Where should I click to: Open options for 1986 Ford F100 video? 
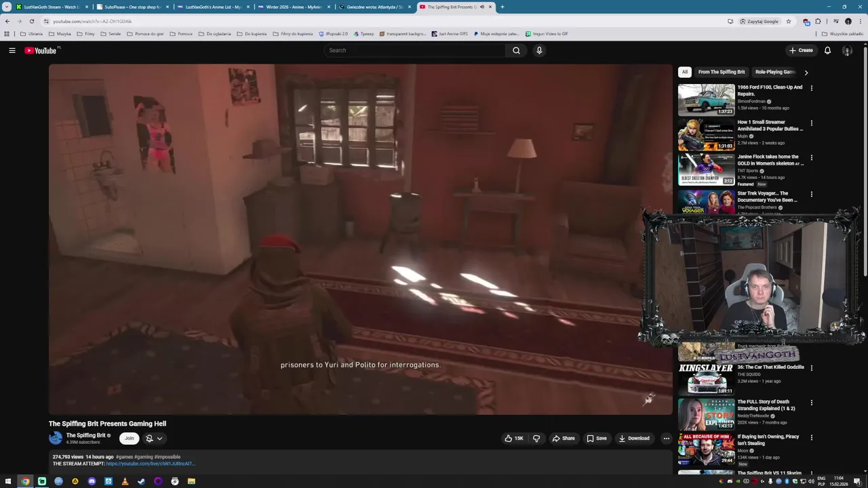811,87
